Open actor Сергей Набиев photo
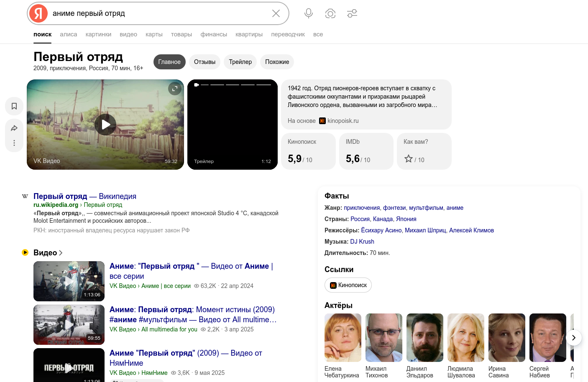Screen dimensions: 588x382 click(x=548, y=338)
